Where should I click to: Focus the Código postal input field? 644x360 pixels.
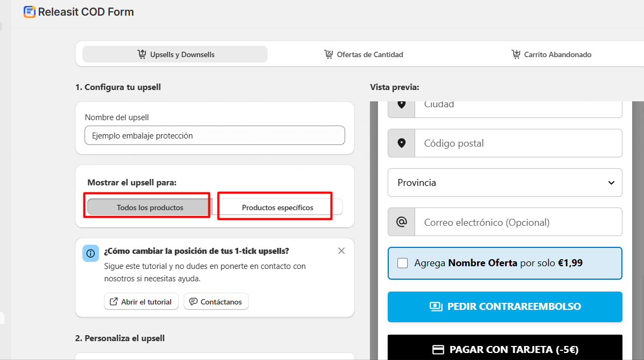[518, 143]
